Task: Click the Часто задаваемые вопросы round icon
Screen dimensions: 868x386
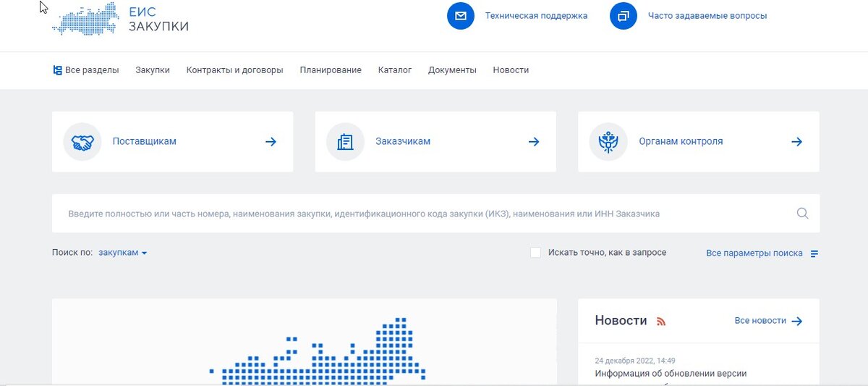Action: (624, 16)
